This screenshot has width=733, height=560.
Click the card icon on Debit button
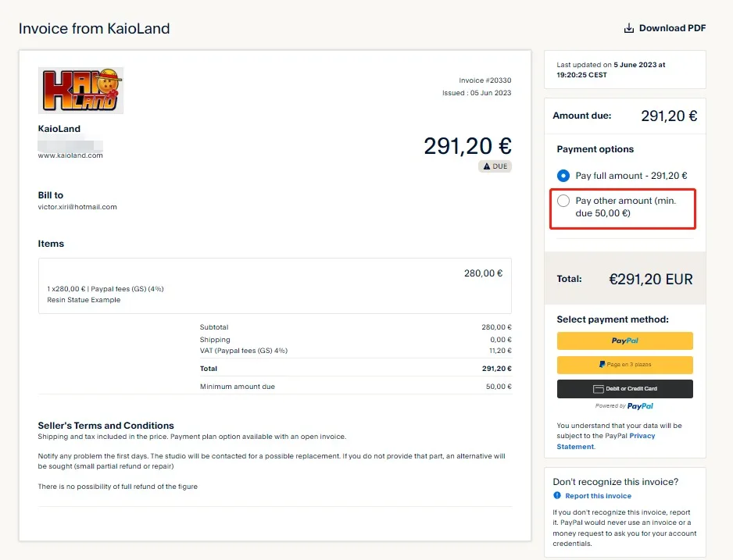coord(599,388)
